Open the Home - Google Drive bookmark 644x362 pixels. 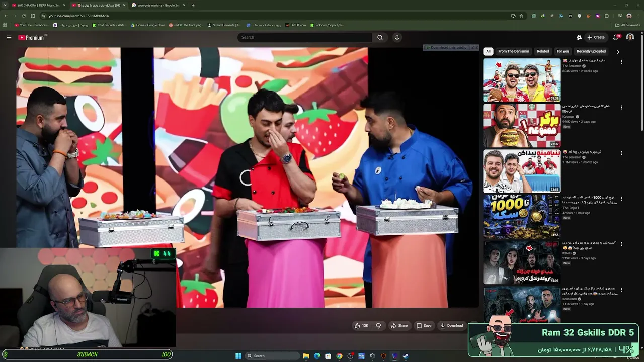click(x=148, y=25)
